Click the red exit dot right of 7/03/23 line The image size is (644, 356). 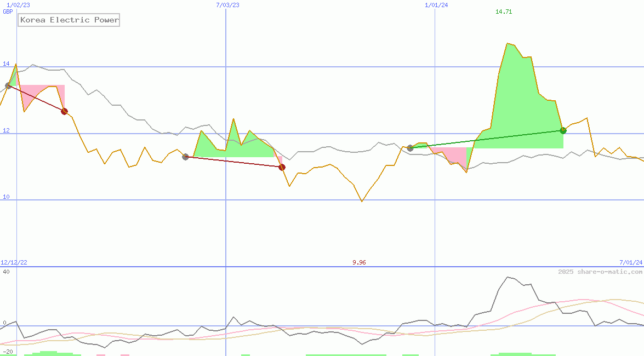(282, 167)
